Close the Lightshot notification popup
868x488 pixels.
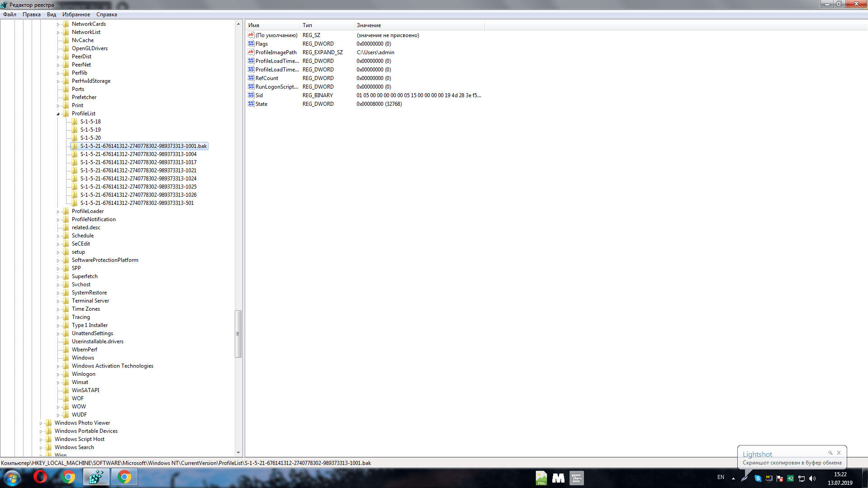pos(839,453)
